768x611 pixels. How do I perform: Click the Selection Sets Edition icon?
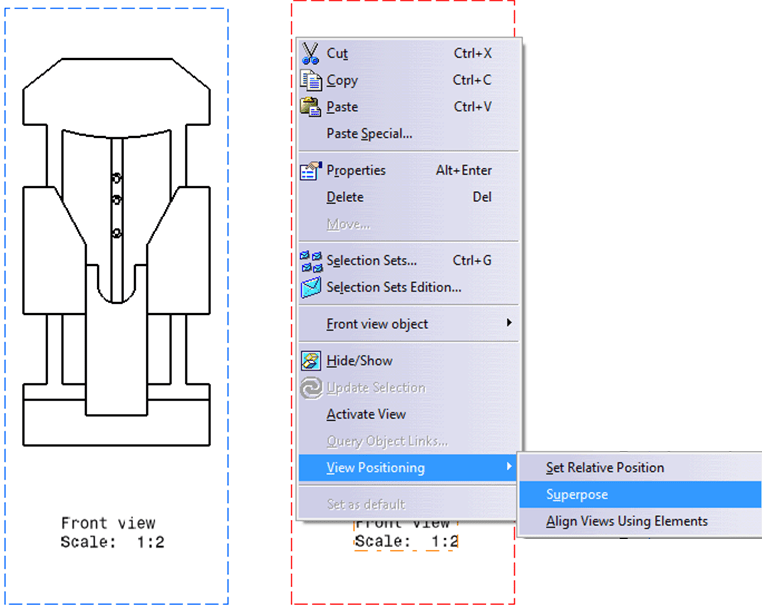click(311, 288)
